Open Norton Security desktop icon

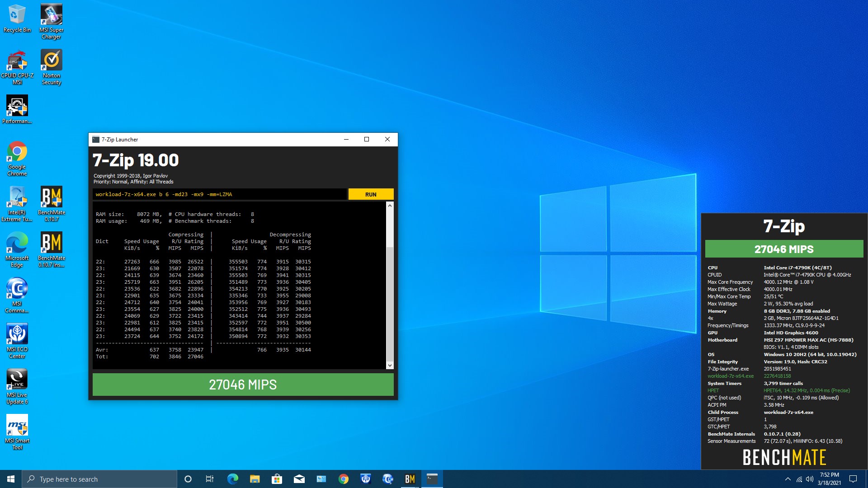point(52,67)
